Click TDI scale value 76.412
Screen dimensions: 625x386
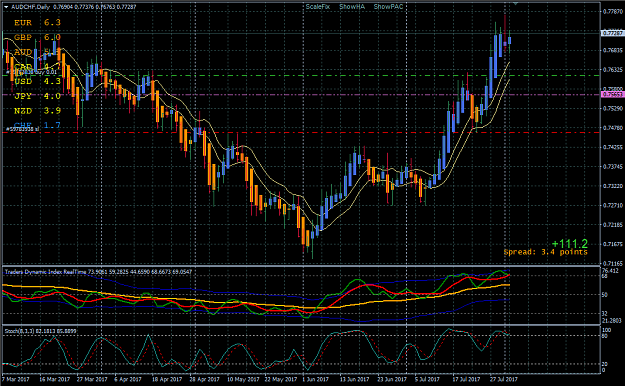click(610, 271)
